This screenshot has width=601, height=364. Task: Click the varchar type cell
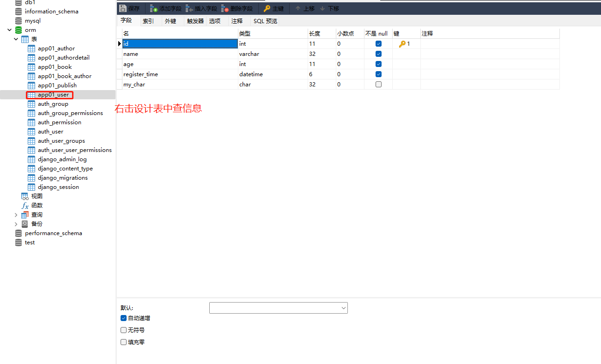273,54
